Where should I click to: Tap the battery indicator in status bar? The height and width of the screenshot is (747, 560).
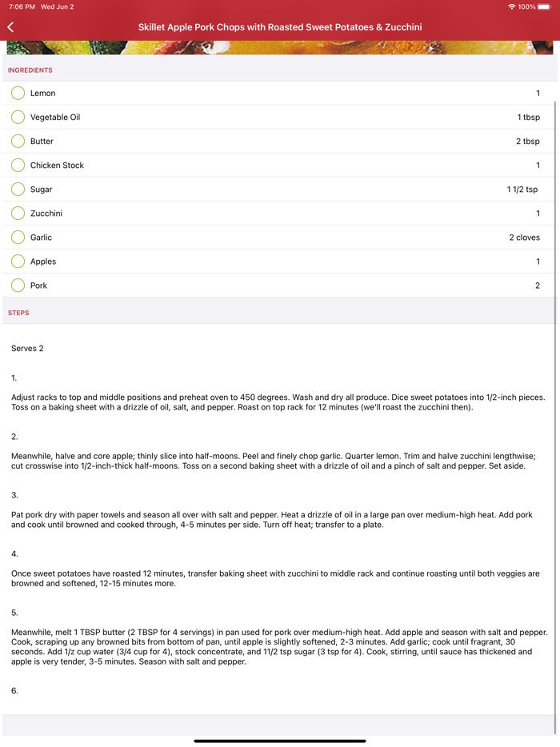[x=546, y=6]
